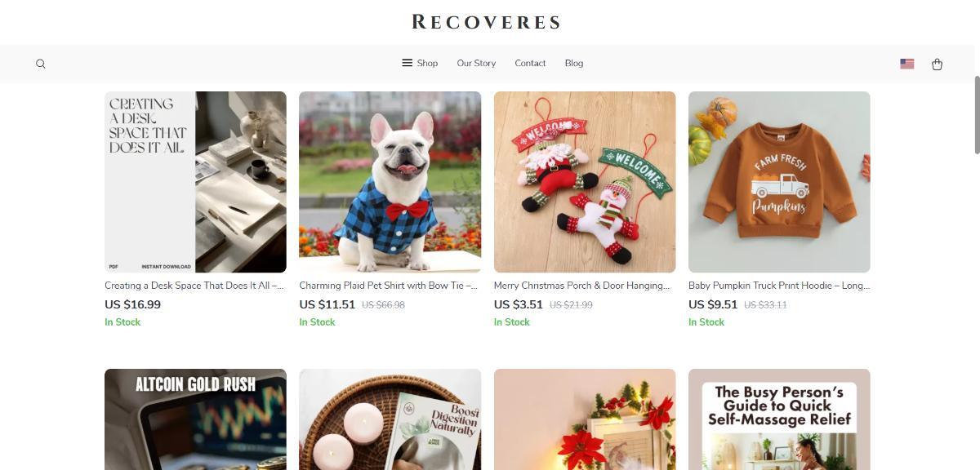Click the Recoveres site logo
The width and height of the screenshot is (980, 470).
tap(487, 22)
